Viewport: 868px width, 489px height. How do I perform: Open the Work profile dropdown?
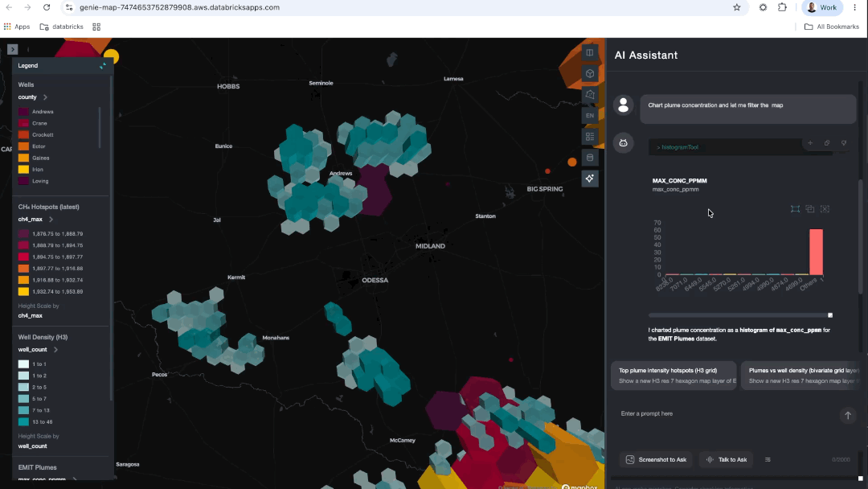click(x=822, y=7)
